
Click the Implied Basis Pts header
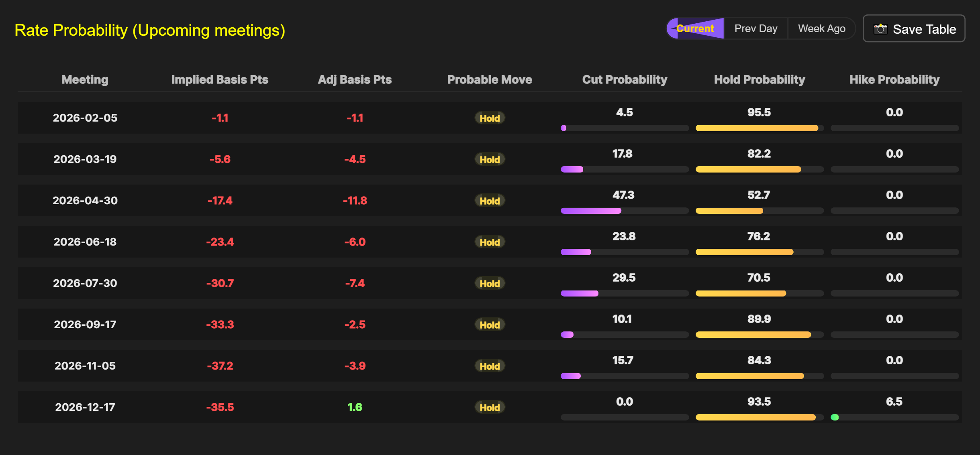click(x=220, y=79)
